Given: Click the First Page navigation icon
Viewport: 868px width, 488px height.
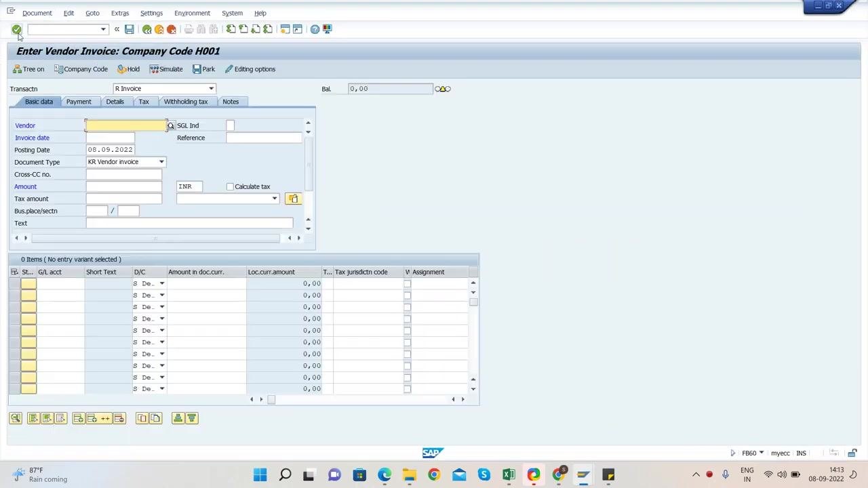Looking at the screenshot, I should pos(231,29).
